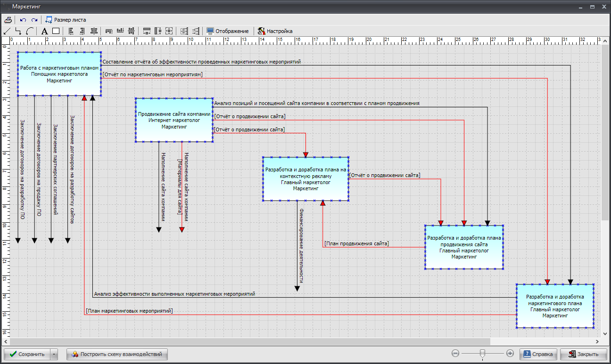Viewport: 611px width, 364px height.
Task: Click the zoom slider handle
Action: click(x=482, y=353)
